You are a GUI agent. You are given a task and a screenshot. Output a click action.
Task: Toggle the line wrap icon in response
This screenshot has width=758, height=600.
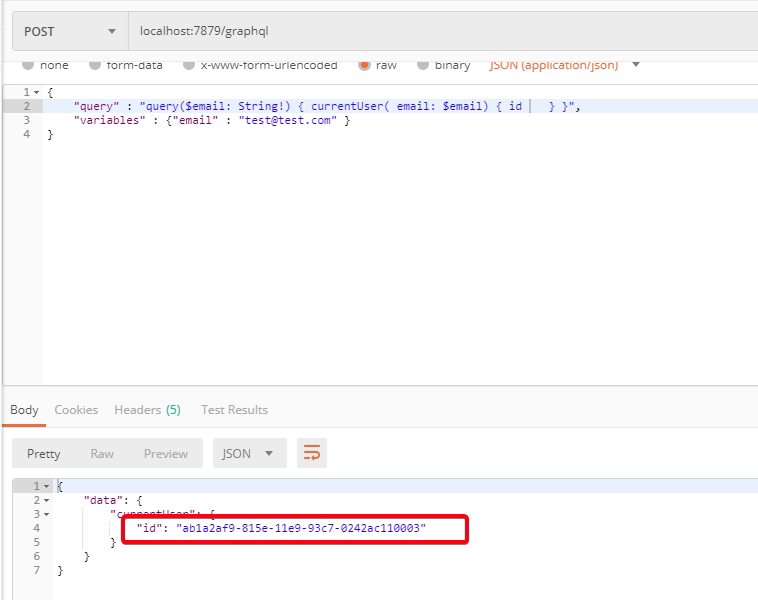[312, 453]
